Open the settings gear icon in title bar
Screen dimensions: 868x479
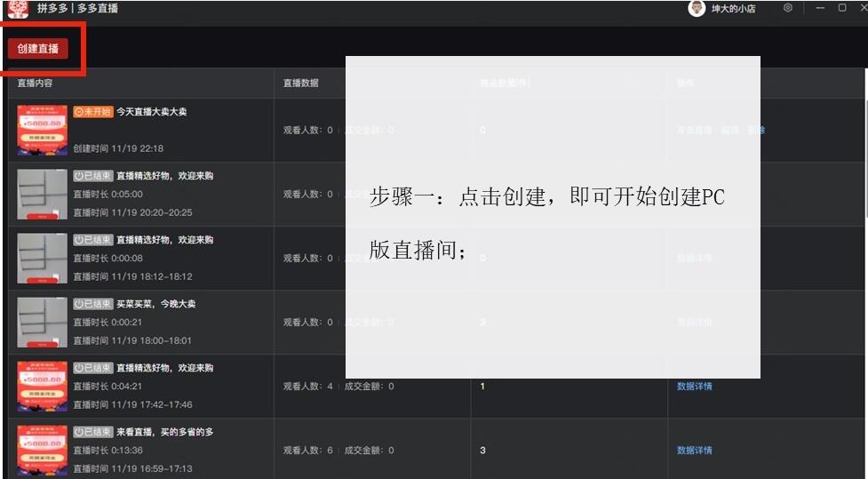pyautogui.click(x=788, y=8)
